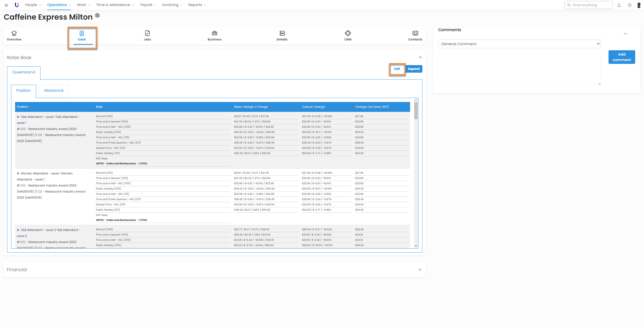Click the Add comment button

tap(622, 57)
